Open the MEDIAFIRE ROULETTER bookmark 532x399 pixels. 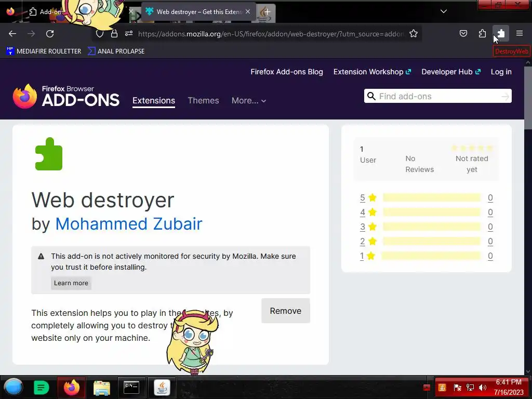coord(44,51)
